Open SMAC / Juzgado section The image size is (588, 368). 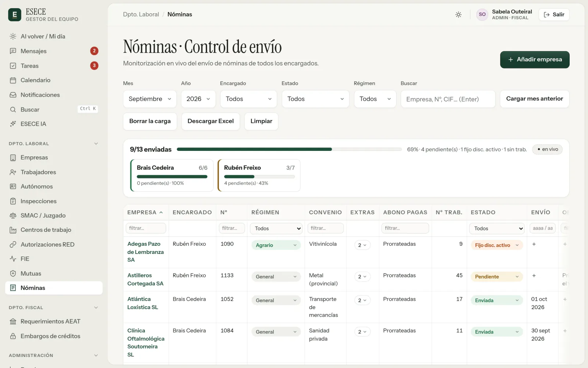click(x=54, y=215)
